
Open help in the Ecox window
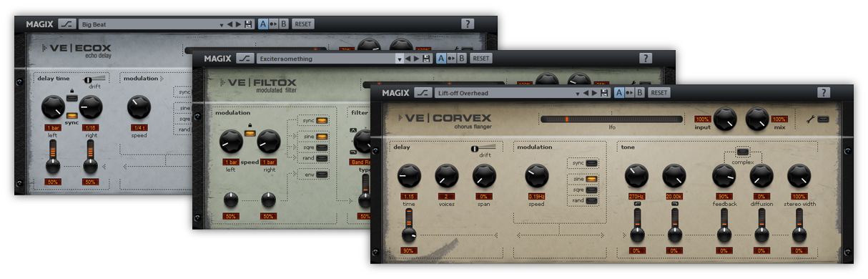(468, 24)
